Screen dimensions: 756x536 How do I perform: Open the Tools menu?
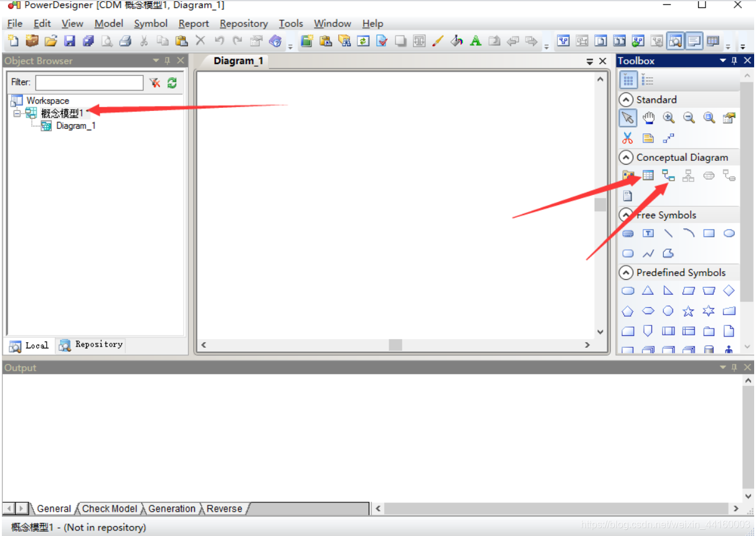291,24
